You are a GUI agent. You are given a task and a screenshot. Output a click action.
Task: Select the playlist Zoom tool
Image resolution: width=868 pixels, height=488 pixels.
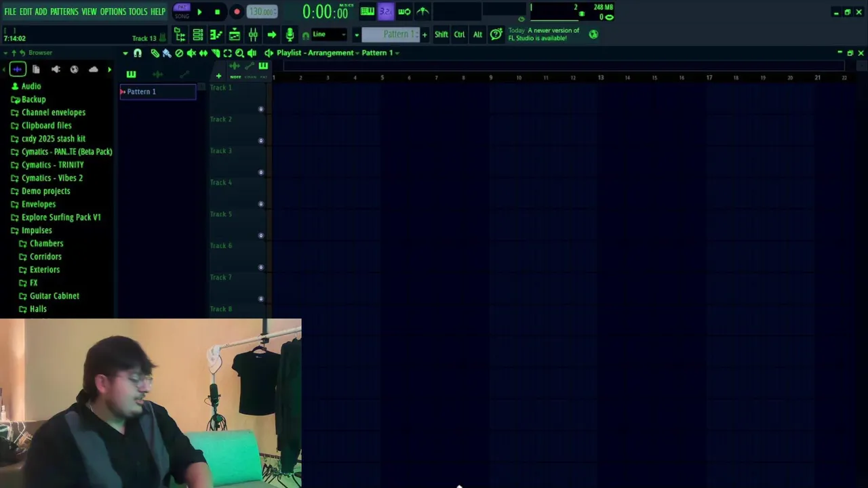point(239,53)
